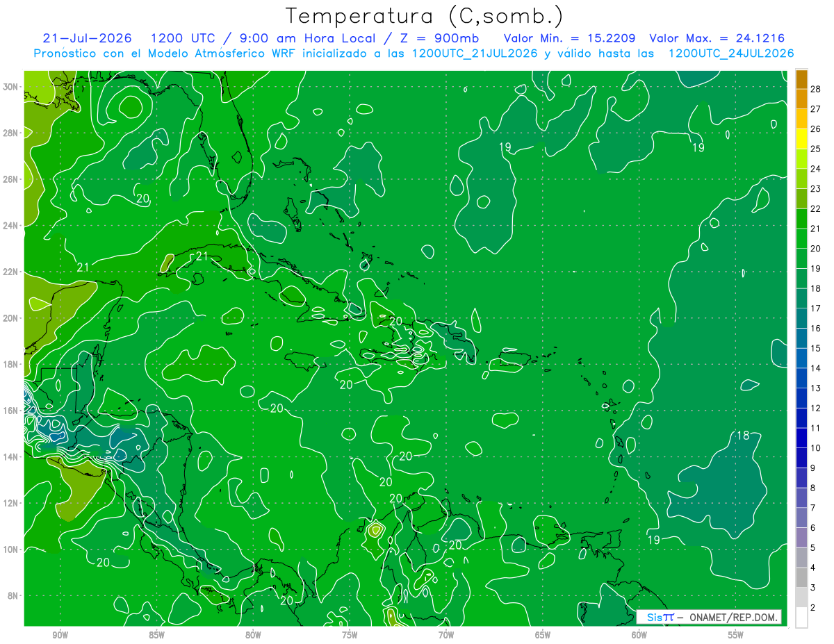Click white legend swatch below label 2
The image size is (834, 644).
(801, 618)
